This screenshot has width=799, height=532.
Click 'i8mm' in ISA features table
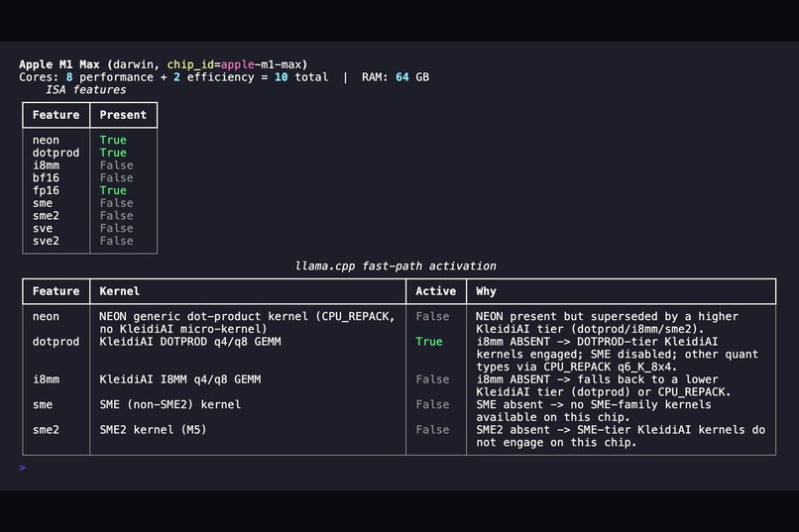click(46, 165)
